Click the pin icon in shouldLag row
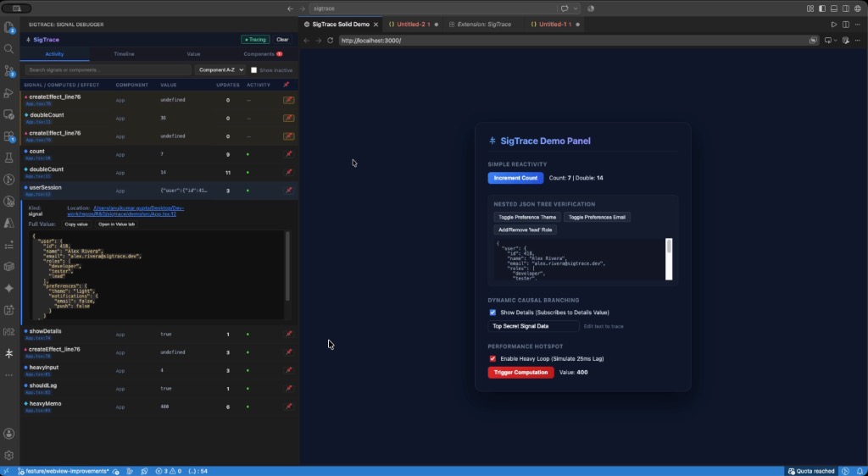Viewport: 868px width, 476px height. point(288,388)
